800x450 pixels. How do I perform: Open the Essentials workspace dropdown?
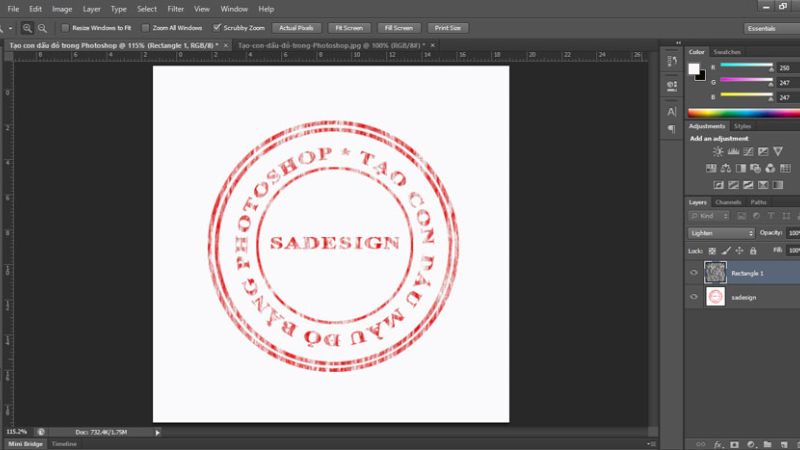(x=771, y=28)
